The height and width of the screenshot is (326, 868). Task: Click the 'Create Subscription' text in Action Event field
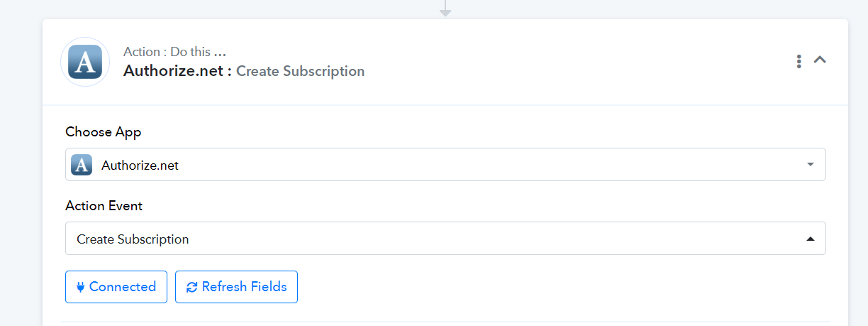133,239
